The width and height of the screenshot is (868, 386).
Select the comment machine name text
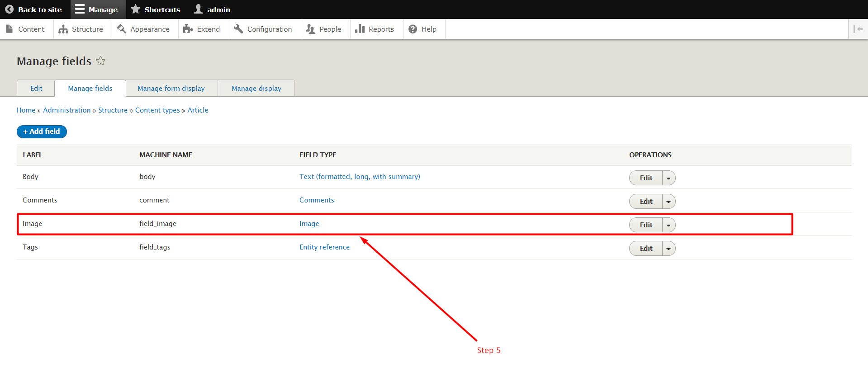[x=154, y=200]
